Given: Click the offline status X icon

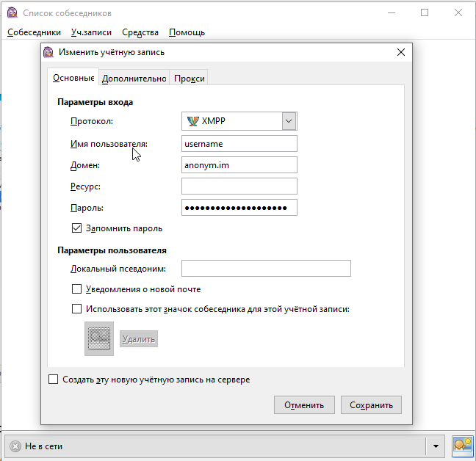Looking at the screenshot, I should 15,446.
